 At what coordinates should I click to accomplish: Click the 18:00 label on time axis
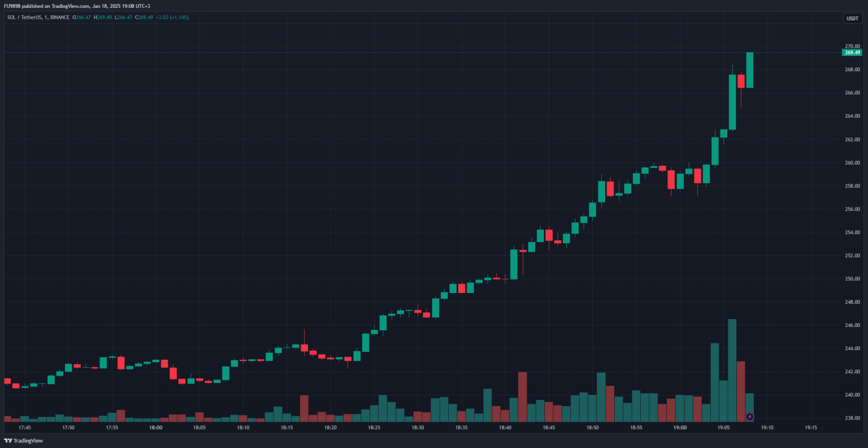tap(155, 428)
